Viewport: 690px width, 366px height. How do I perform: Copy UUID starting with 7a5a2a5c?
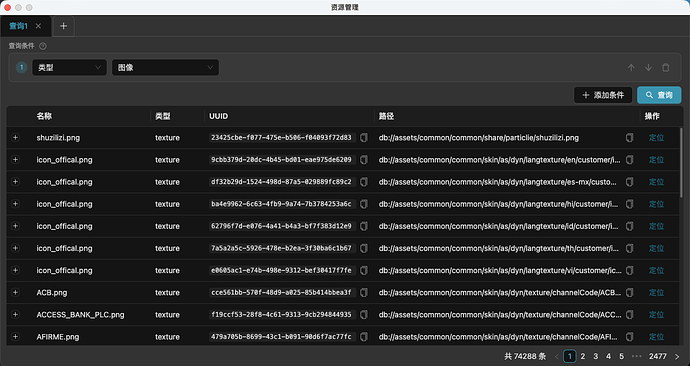click(364, 248)
